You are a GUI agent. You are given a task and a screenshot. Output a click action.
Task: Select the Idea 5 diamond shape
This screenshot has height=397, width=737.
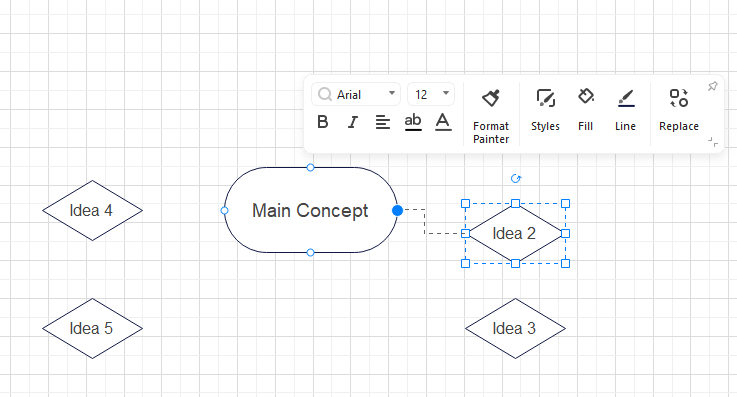[x=92, y=328]
